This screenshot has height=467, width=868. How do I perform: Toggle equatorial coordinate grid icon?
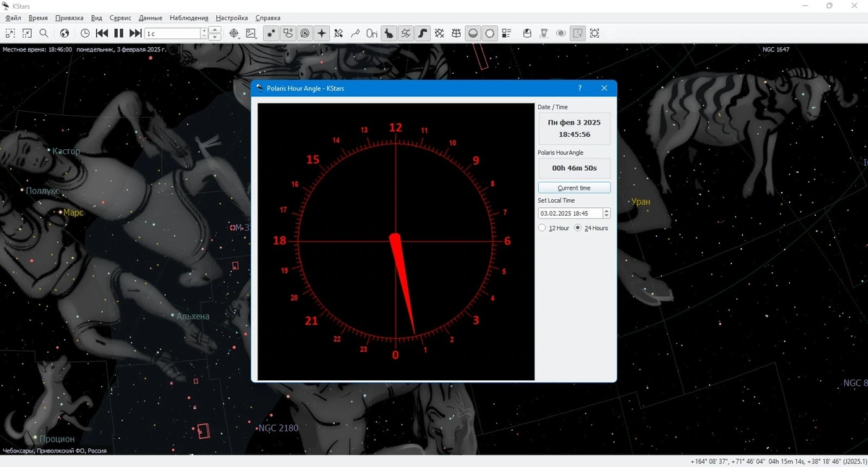point(440,33)
